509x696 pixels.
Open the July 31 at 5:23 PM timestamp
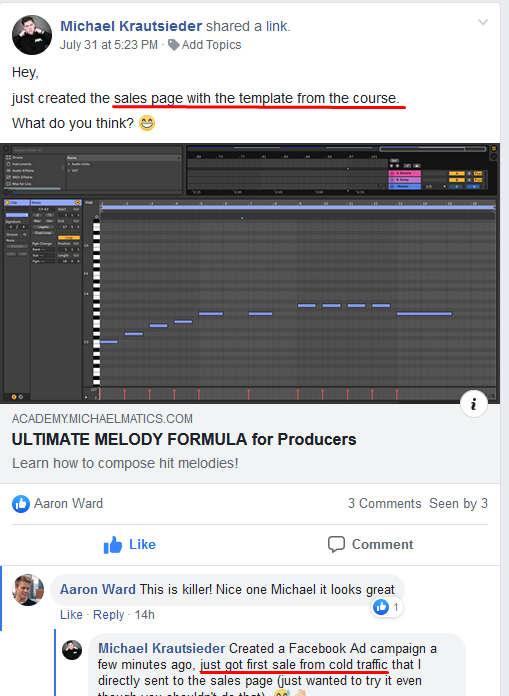coord(109,45)
